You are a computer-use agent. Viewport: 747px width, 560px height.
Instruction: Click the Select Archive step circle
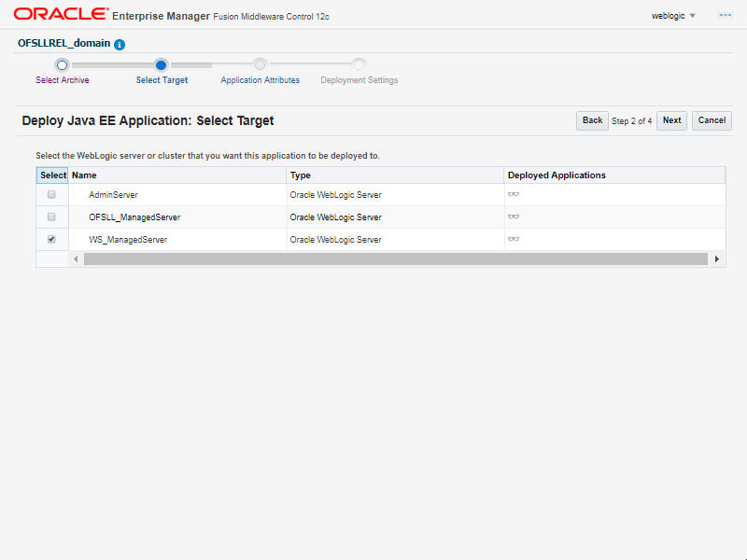62,65
